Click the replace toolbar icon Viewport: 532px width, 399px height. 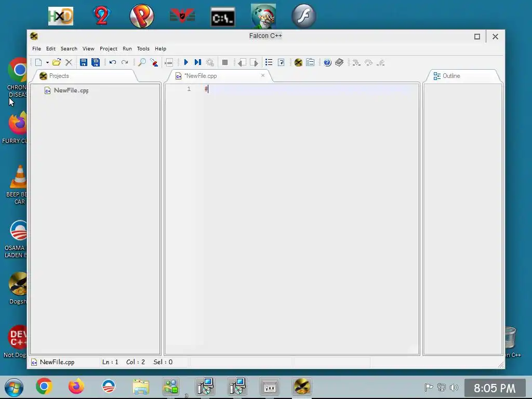tap(154, 62)
